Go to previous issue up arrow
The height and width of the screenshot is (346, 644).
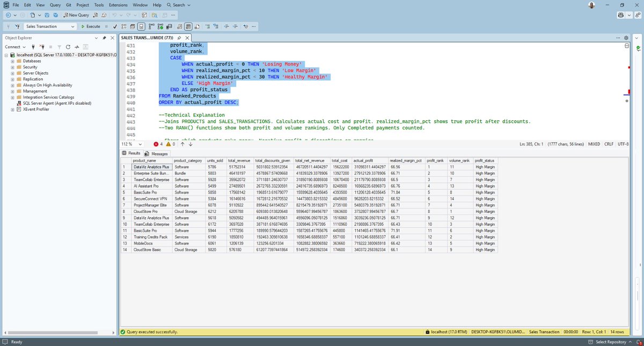[x=182, y=144]
